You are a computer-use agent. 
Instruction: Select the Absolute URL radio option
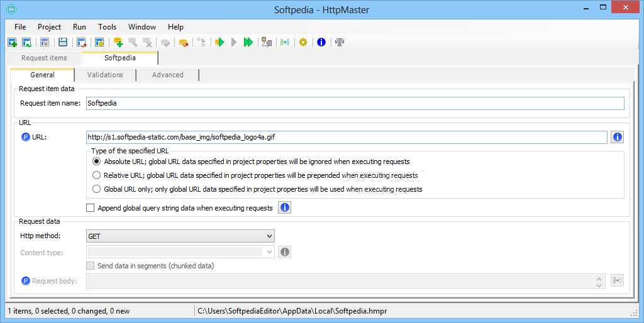point(96,161)
